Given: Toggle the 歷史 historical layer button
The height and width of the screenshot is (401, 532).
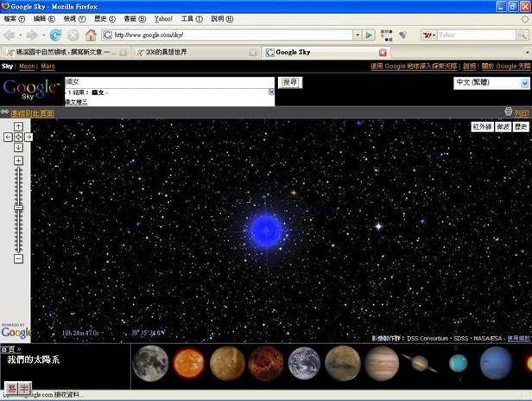Looking at the screenshot, I should click(x=521, y=127).
